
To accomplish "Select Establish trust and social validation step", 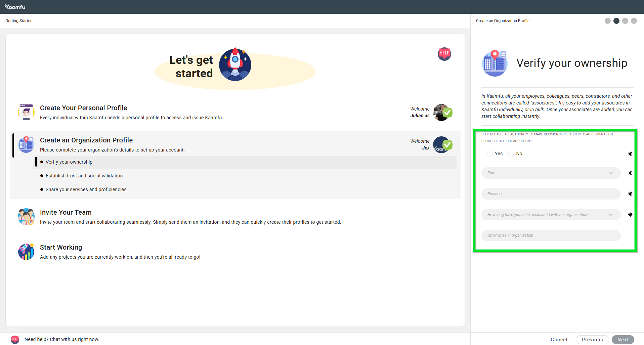I will [84, 176].
